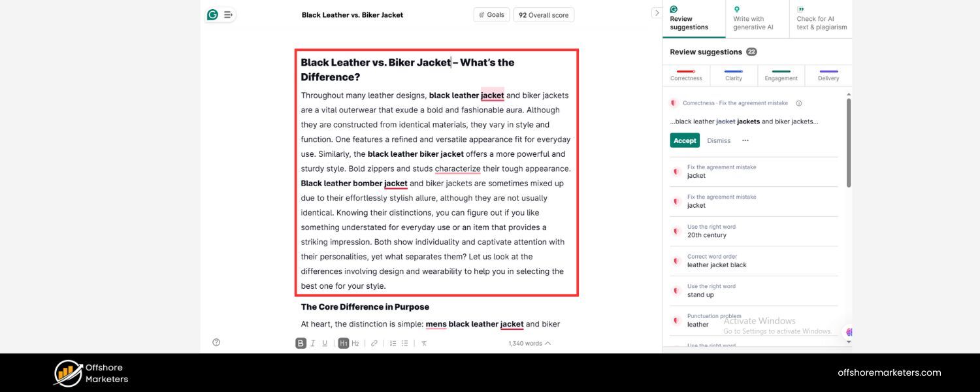Apply italic formatting

pos(312,342)
